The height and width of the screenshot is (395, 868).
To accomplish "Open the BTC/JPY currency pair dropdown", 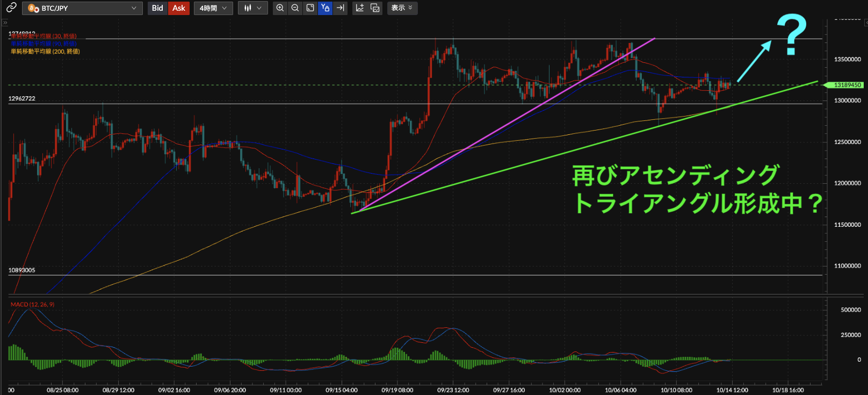I will 82,8.
